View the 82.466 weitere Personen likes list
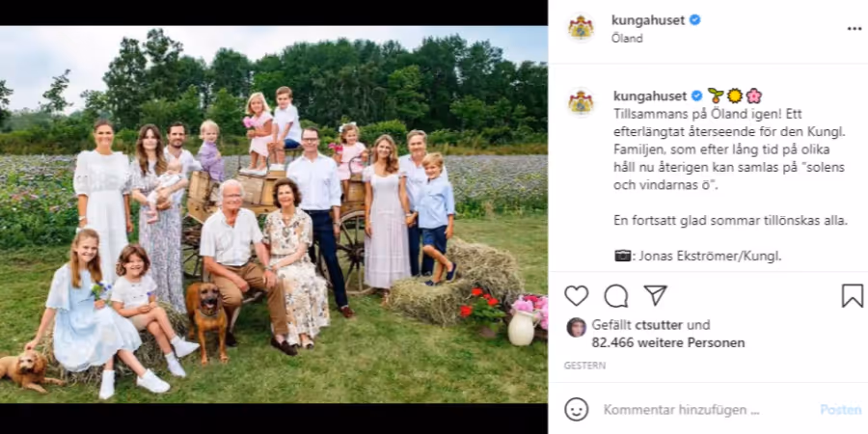This screenshot has height=434, width=868. click(x=668, y=342)
